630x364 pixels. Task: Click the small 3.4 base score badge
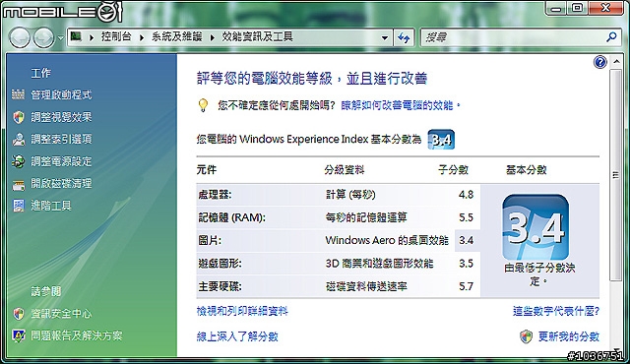(441, 140)
